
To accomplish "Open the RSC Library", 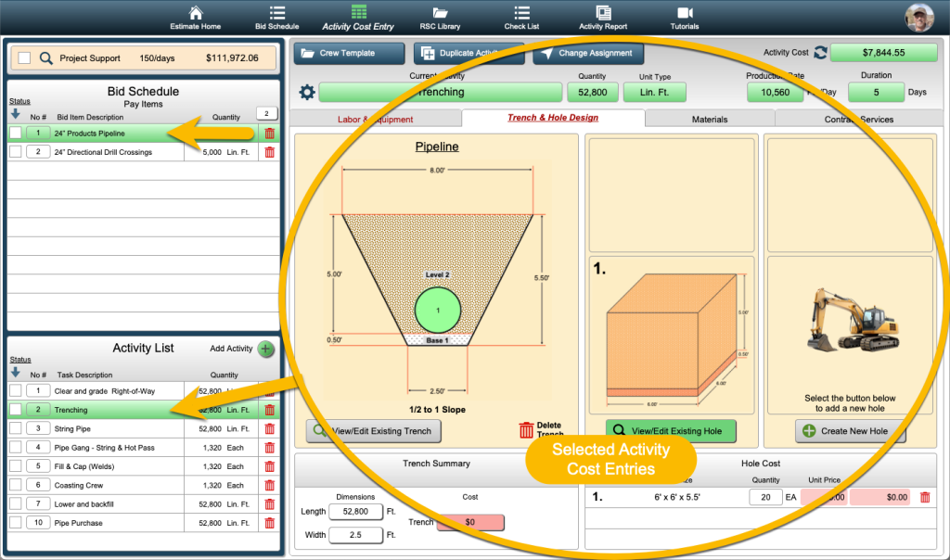I will [x=440, y=18].
